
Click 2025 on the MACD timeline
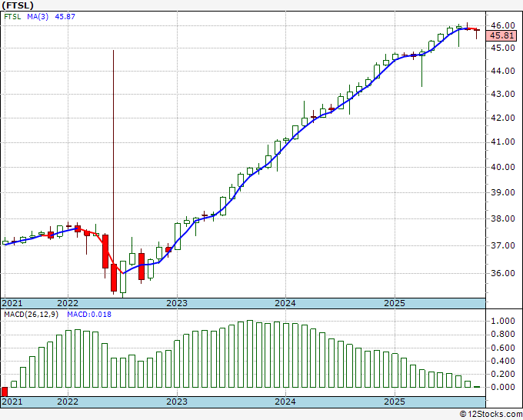395,402
